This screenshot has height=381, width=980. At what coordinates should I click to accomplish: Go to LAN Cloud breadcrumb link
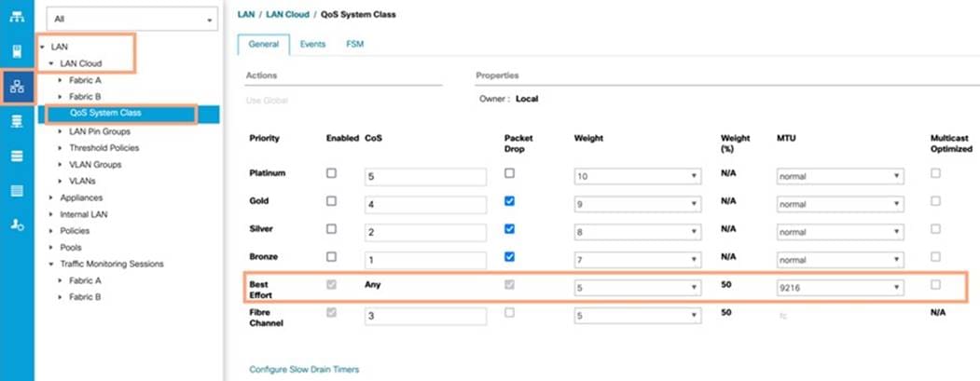pyautogui.click(x=287, y=14)
